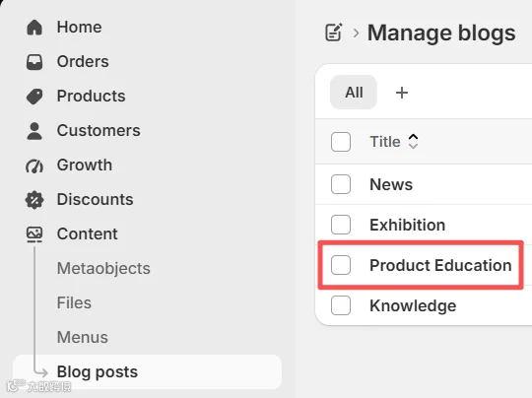Sort by Title using sort arrows
Screen dimensions: 532x398
413,141
